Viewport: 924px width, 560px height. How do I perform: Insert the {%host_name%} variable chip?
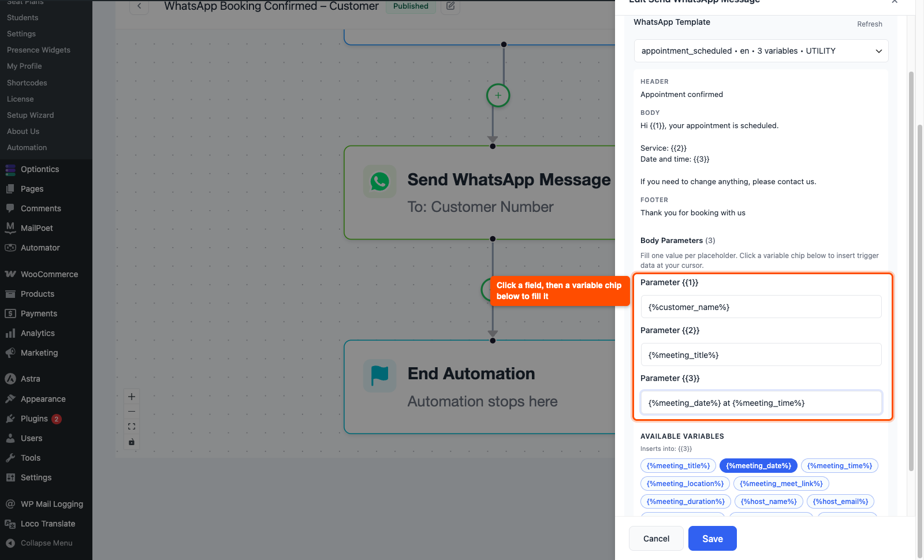(x=769, y=502)
